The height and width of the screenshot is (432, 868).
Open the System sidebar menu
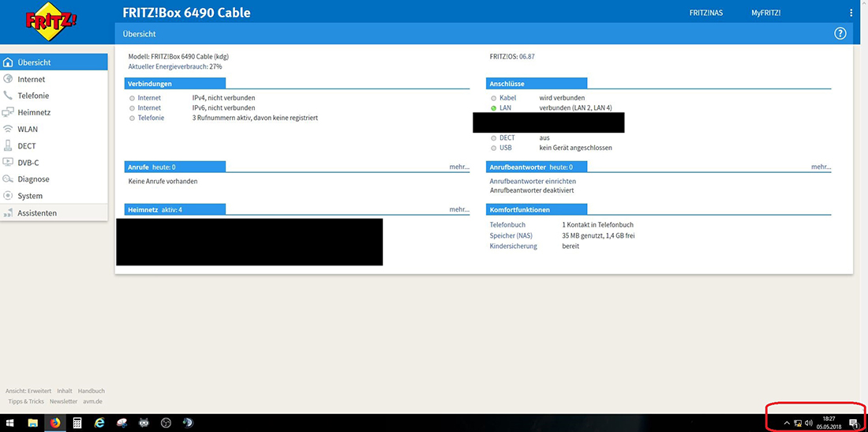[x=54, y=196]
